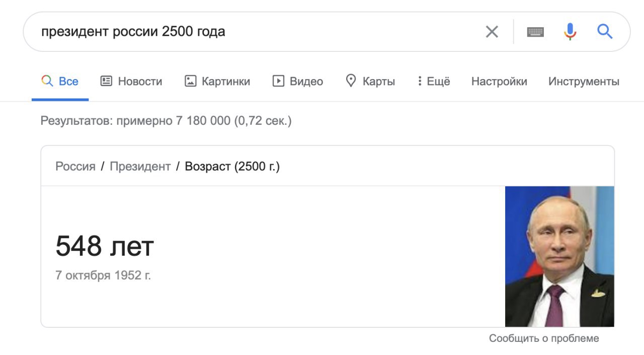This screenshot has height=355, width=644.
Task: Expand the Инструменты search tools
Action: tap(584, 82)
